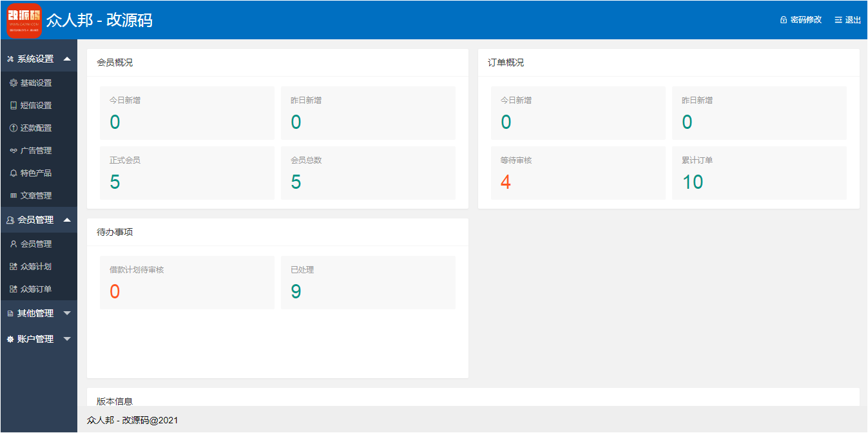The image size is (868, 433).
Task: Click the table icon beside 文章管理
Action: coord(14,196)
